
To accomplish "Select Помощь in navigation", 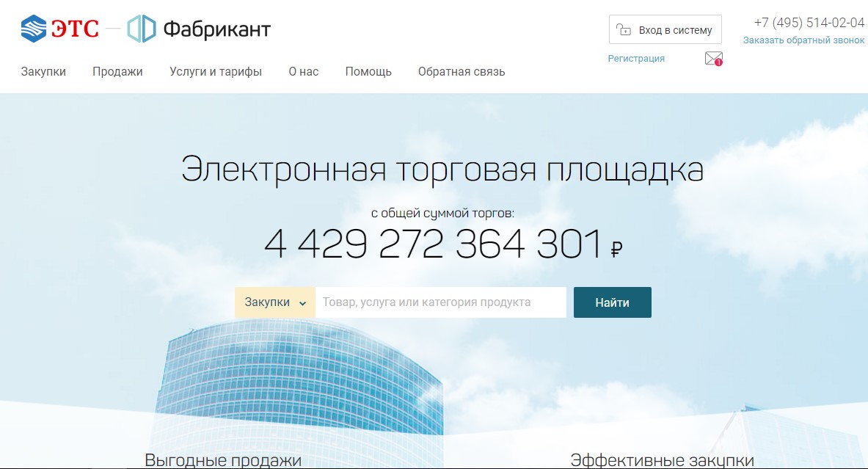I will (368, 71).
